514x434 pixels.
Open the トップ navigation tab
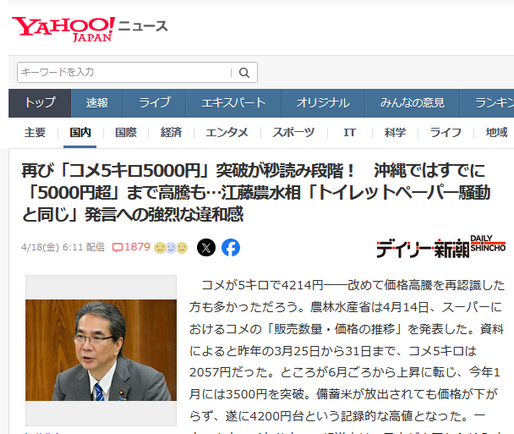click(40, 103)
